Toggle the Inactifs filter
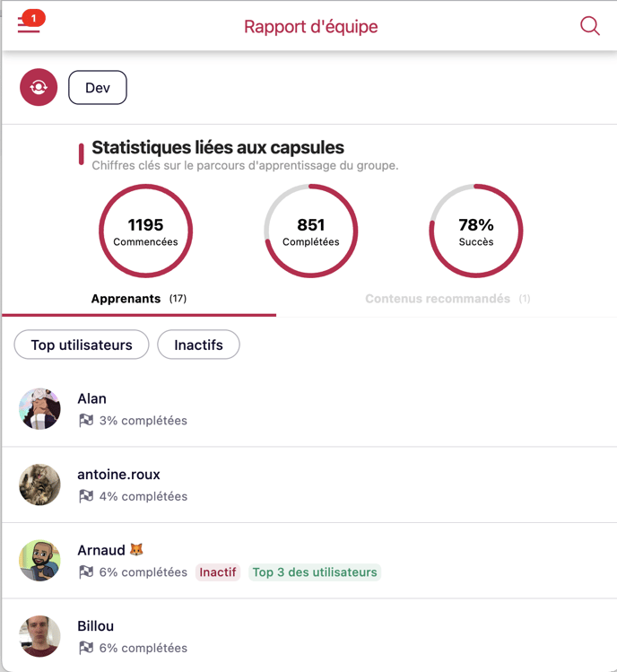 coord(198,345)
